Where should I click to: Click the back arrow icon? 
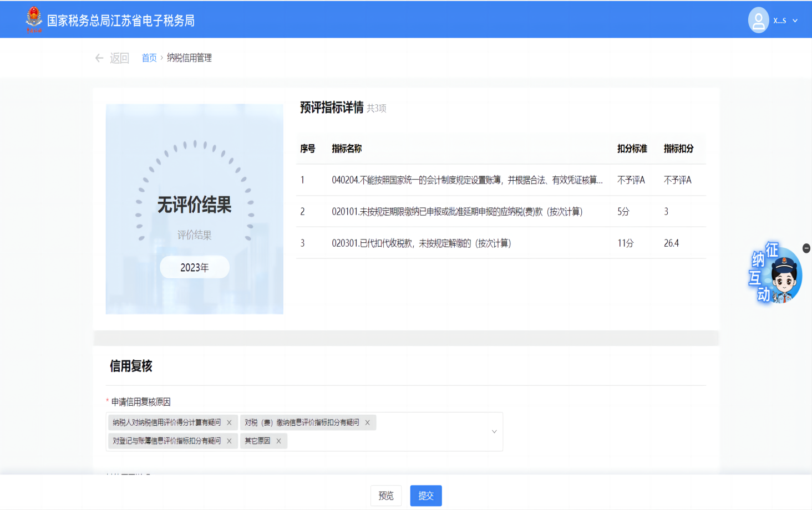99,58
